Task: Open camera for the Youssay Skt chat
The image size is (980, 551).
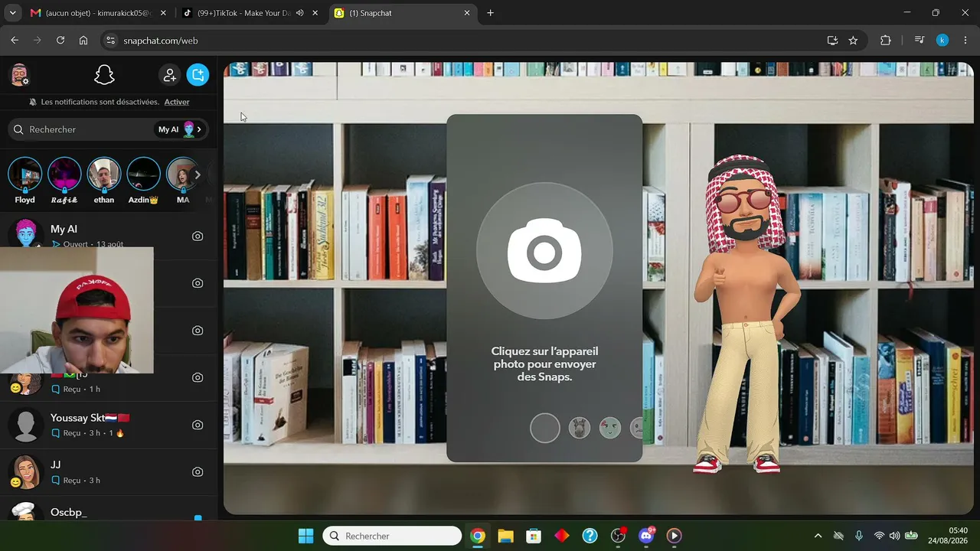Action: tap(198, 425)
